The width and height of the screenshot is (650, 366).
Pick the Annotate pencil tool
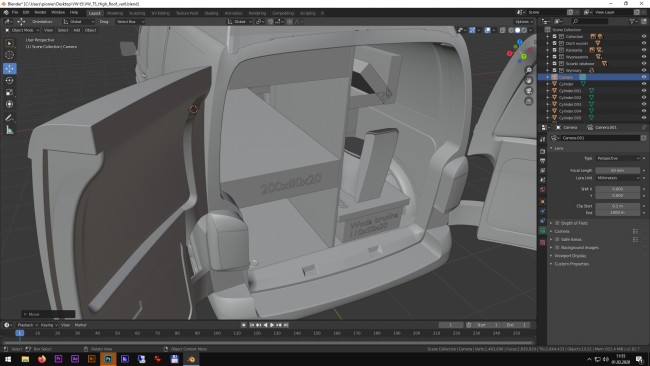click(x=10, y=118)
